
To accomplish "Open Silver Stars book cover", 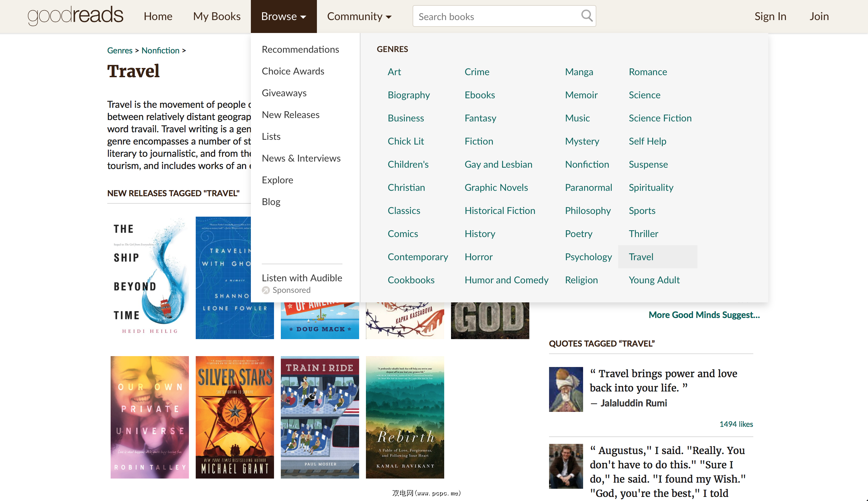I will tap(235, 417).
